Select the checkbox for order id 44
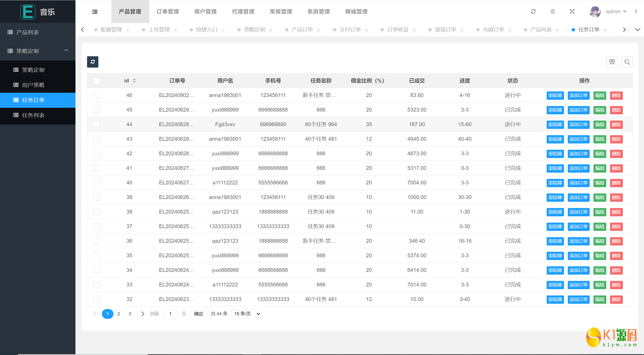 (x=96, y=124)
